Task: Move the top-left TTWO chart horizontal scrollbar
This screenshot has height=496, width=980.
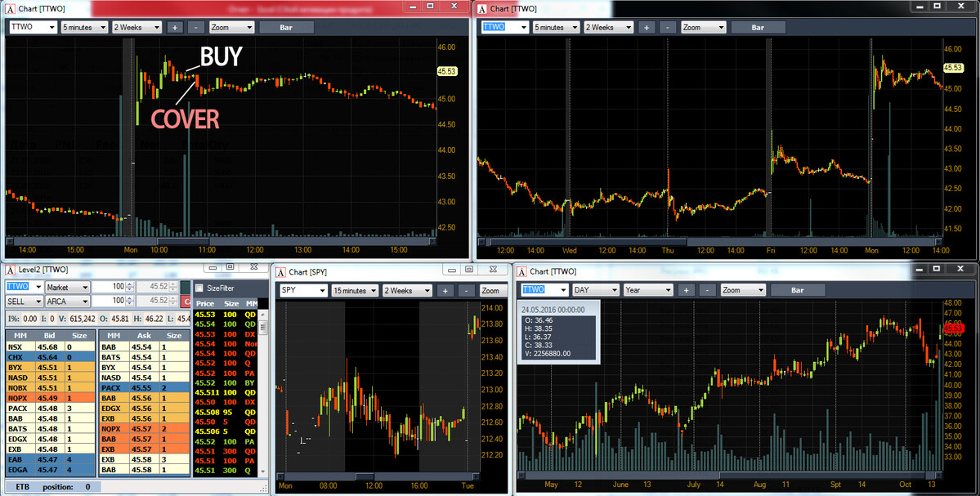Action: [x=182, y=240]
